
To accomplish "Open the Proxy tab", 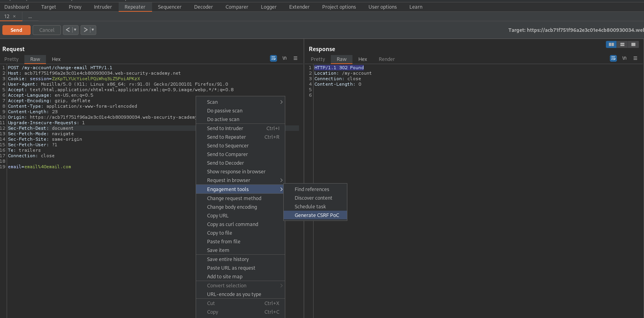I will [75, 7].
